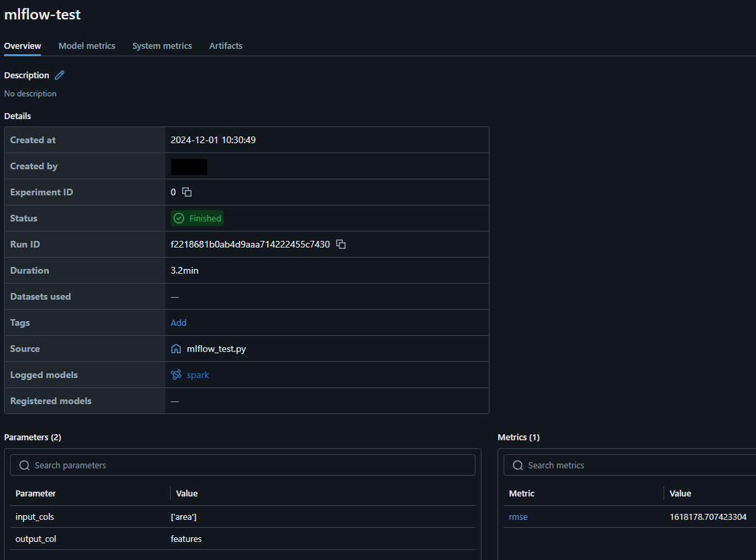Click the Metric column header

click(522, 493)
